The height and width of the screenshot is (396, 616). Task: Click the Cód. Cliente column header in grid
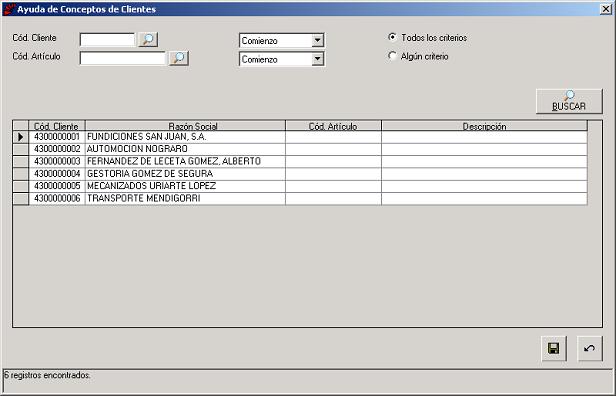tap(57, 126)
